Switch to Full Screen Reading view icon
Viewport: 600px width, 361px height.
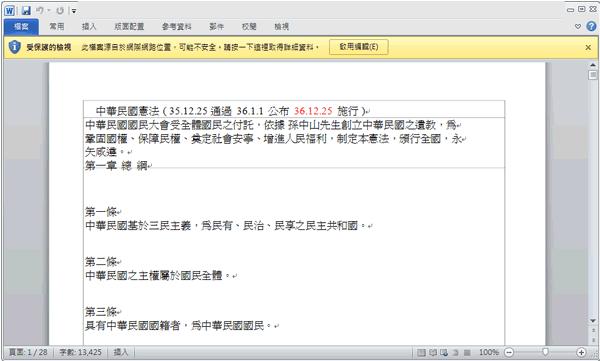coord(433,352)
